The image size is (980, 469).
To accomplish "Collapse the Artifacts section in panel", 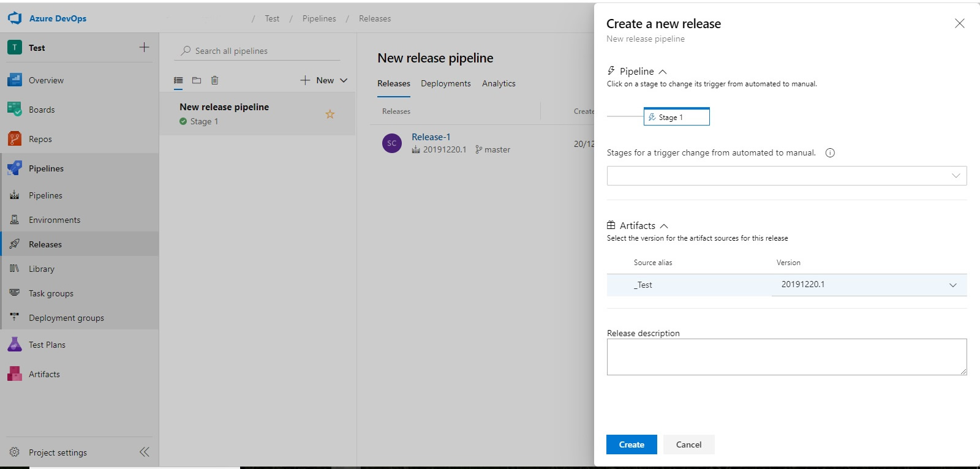I will tap(664, 226).
